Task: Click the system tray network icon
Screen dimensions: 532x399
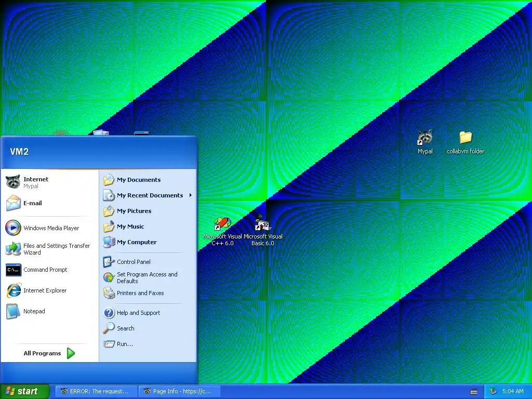Action: [x=494, y=391]
